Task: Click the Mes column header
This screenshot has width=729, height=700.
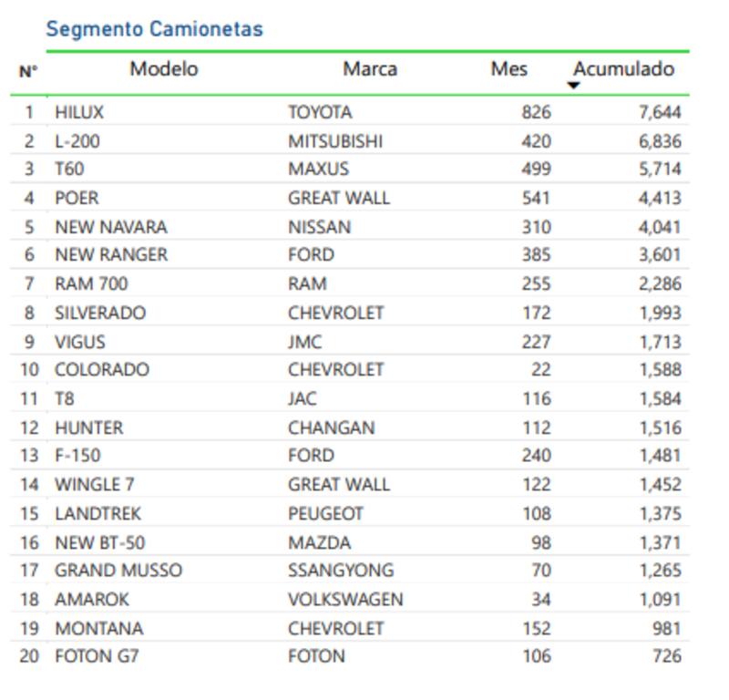Action: click(508, 68)
